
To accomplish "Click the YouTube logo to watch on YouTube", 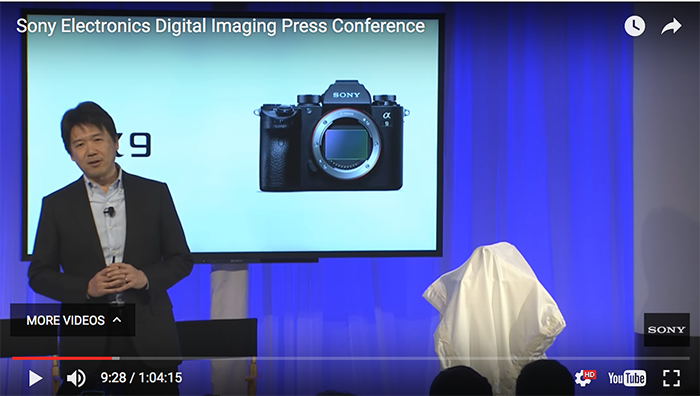I will pyautogui.click(x=627, y=378).
